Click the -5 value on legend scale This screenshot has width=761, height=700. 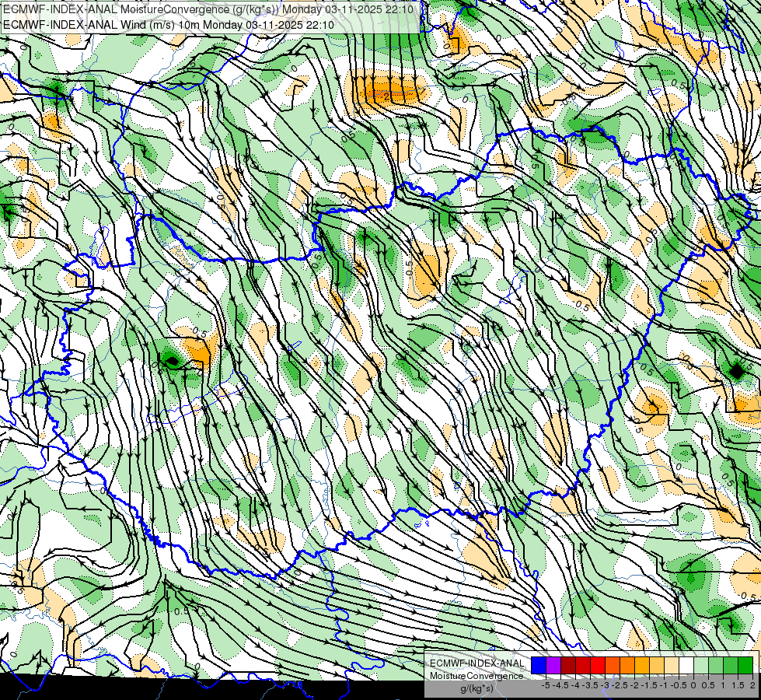[x=546, y=685]
